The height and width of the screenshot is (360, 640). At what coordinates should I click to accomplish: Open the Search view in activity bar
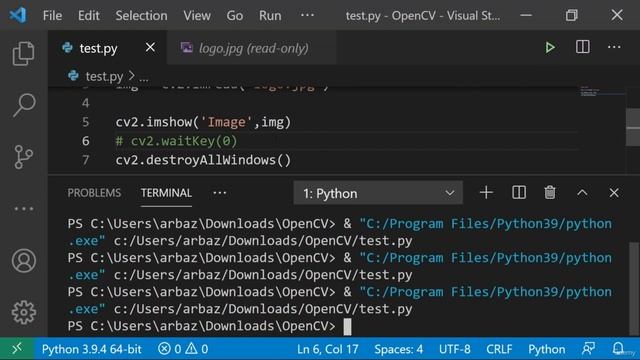point(24,105)
